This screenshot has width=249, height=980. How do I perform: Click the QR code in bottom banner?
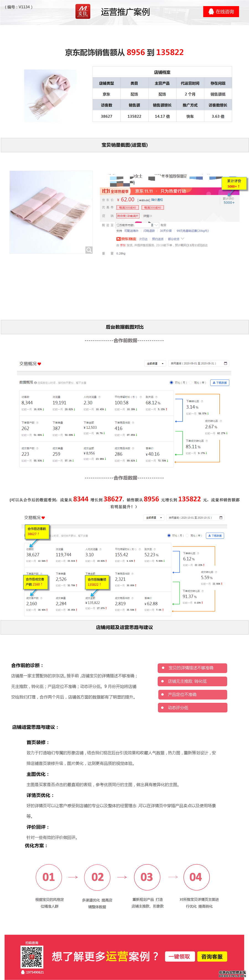point(32,957)
